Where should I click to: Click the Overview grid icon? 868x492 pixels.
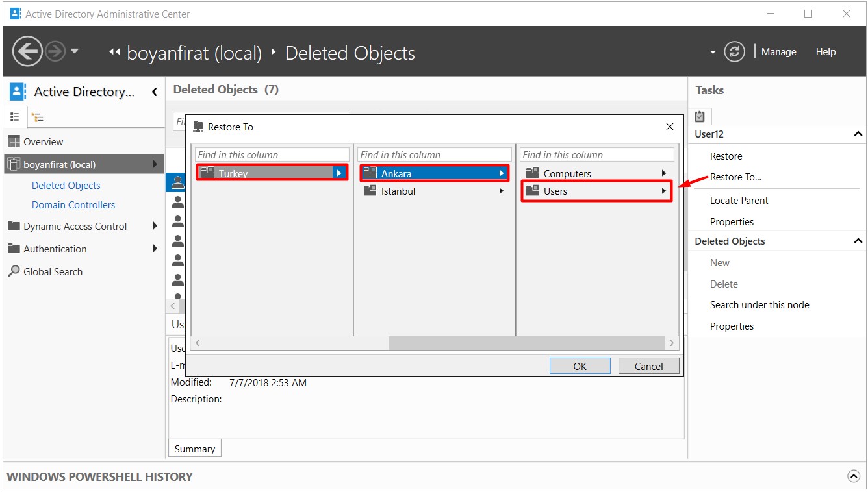tap(14, 141)
